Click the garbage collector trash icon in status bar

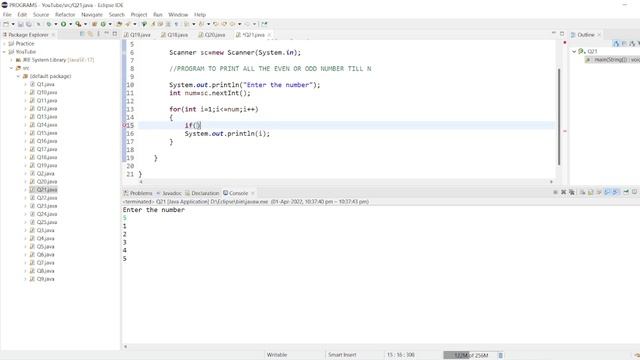coord(501,355)
